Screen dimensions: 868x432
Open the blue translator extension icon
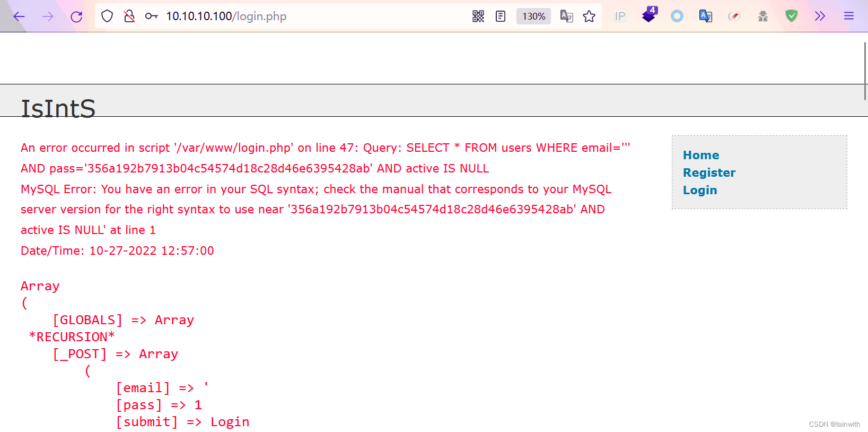click(706, 16)
